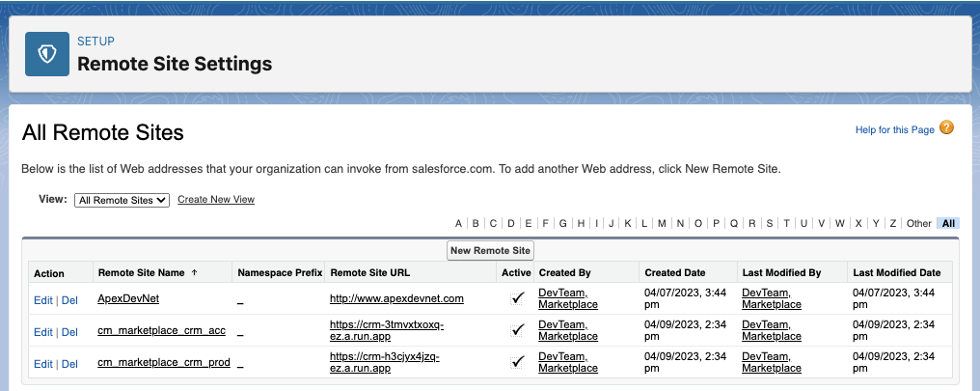Delete the cm_marketplace_crm_prod site
The height and width of the screenshot is (391, 980).
(70, 364)
